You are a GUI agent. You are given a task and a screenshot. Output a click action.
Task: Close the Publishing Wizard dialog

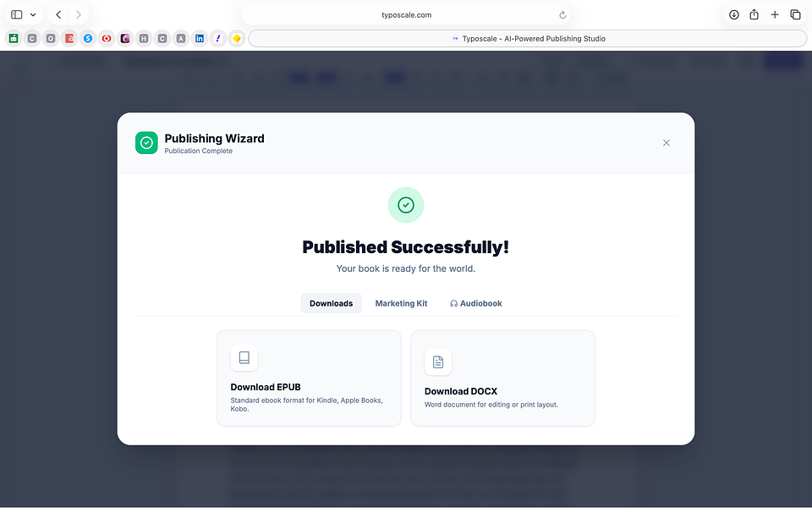[x=667, y=143]
